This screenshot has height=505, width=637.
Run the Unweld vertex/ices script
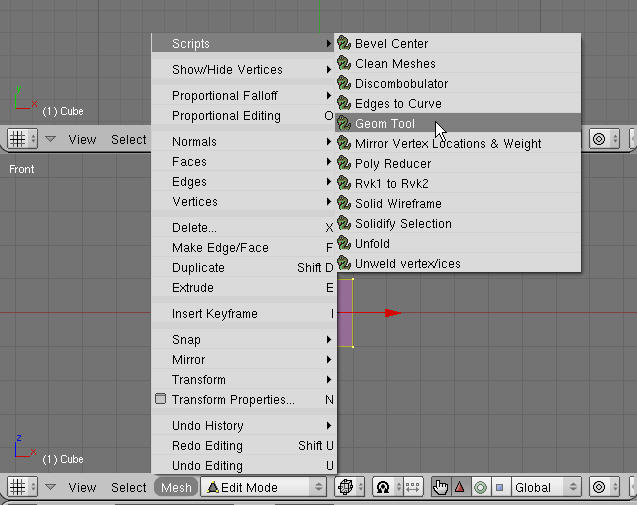pos(458,263)
